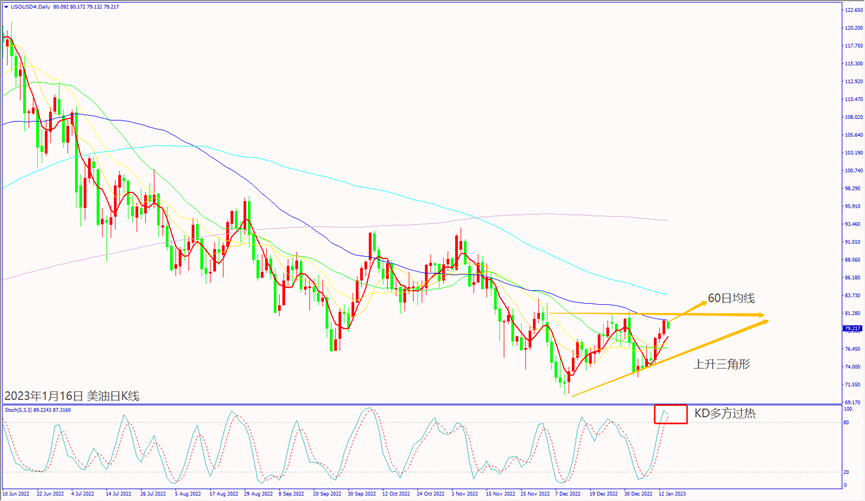Click the red rectangle marking KD overbought
Image resolution: width=865 pixels, height=501 pixels.
(670, 413)
